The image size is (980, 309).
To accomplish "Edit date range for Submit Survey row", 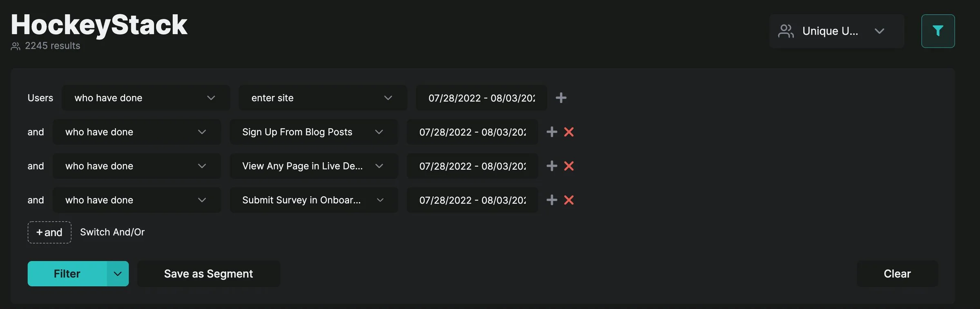I will click(472, 200).
